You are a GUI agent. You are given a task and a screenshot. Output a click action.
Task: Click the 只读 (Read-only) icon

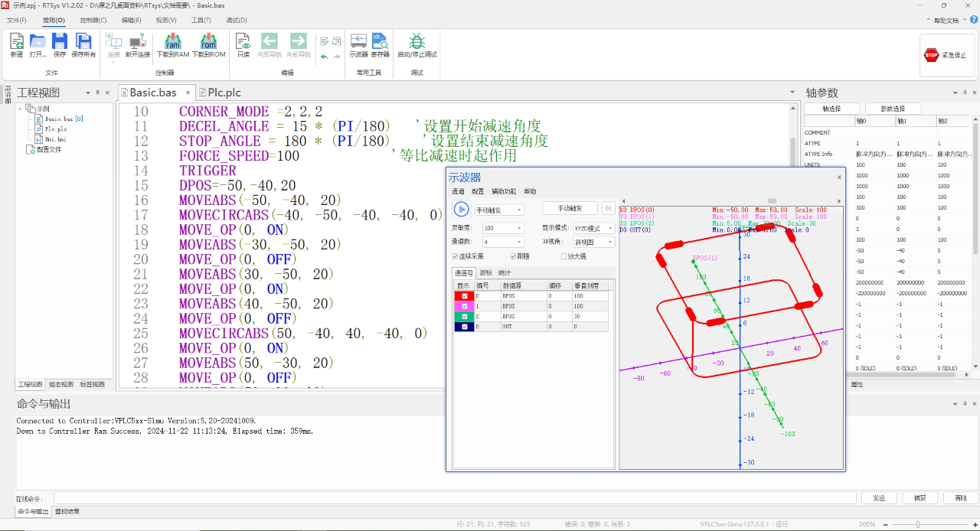pyautogui.click(x=243, y=41)
